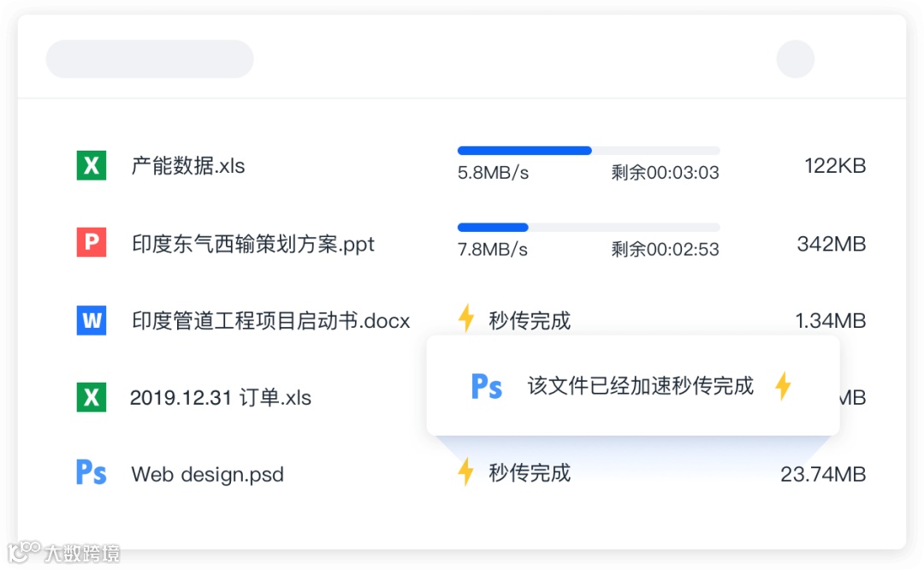
Task: Click the 7.8MB/s transfer speed
Action: click(x=493, y=249)
